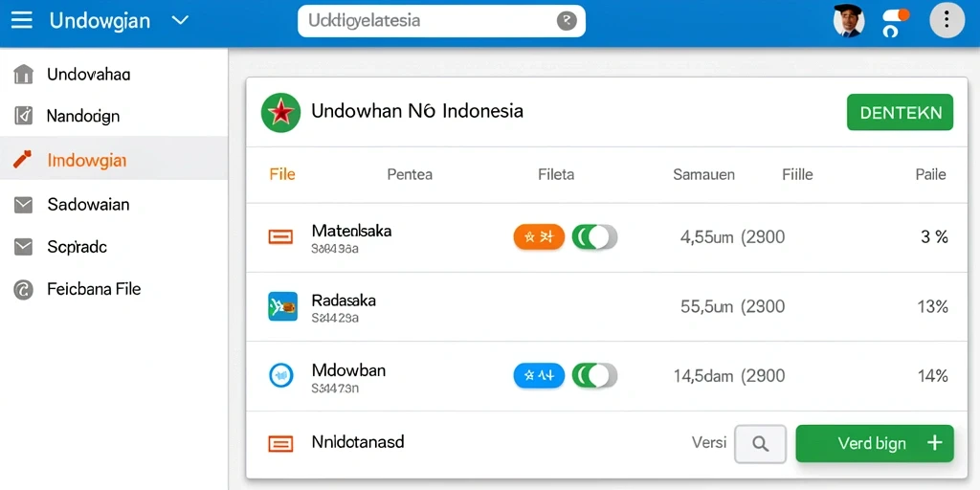Open the three-dot more options menu

point(947,20)
